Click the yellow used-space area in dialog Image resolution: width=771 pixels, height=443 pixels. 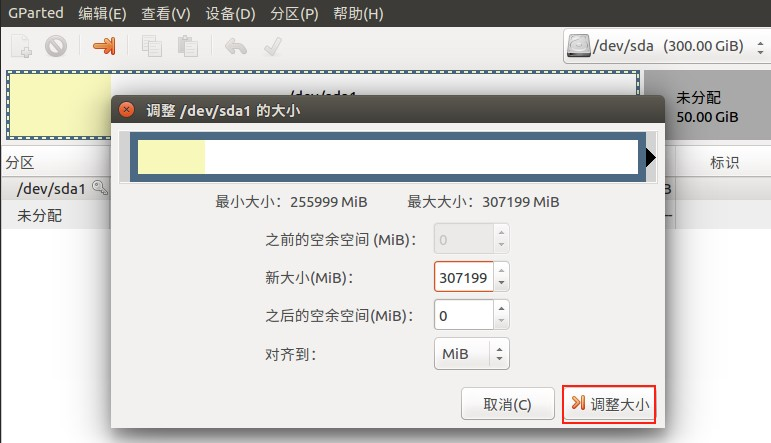tap(171, 157)
